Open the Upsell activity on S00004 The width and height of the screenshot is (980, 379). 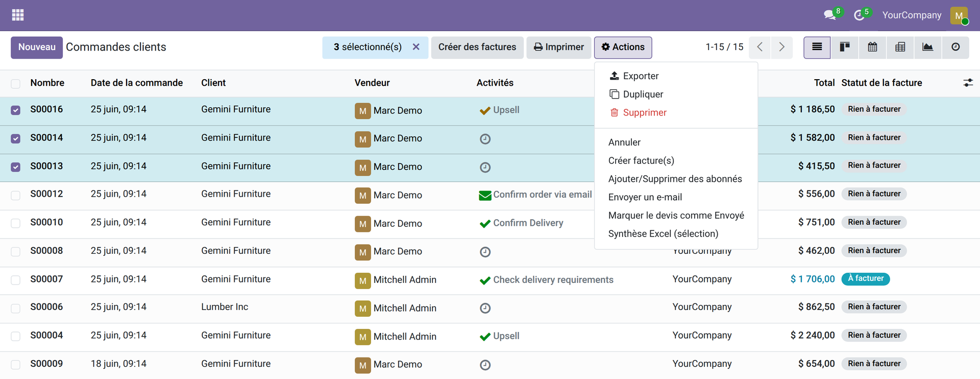pyautogui.click(x=499, y=336)
